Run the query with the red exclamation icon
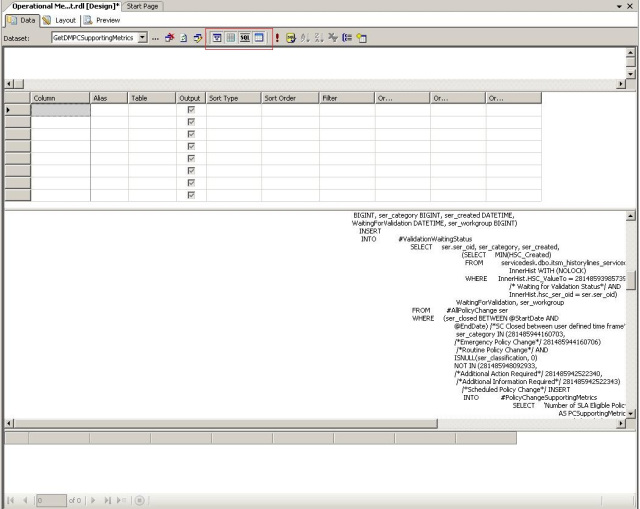The width and height of the screenshot is (640, 509). pos(277,38)
